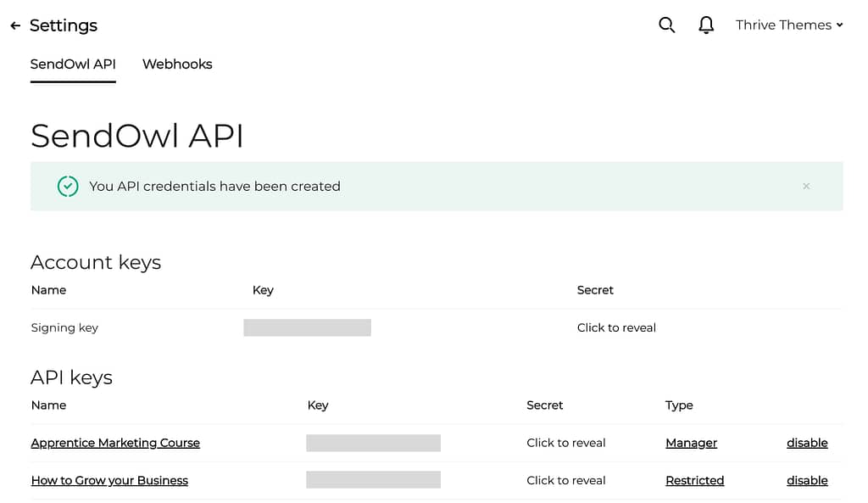Click the masked key for How to Grow your Business
Viewport: 868px width, 503px height.
point(373,480)
